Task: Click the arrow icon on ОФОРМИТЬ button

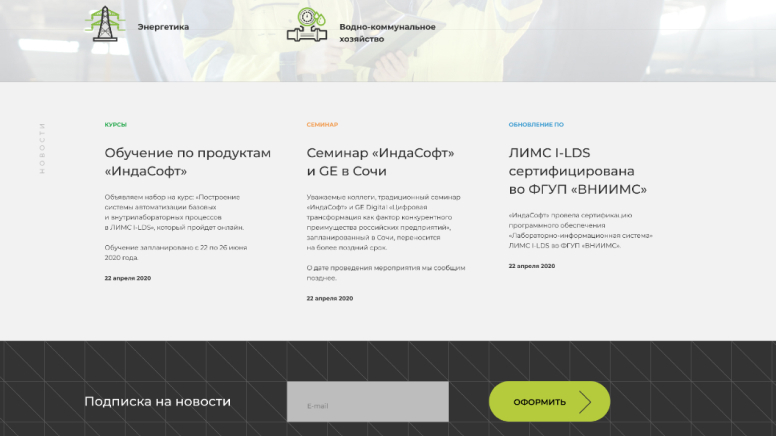Action: (585, 402)
